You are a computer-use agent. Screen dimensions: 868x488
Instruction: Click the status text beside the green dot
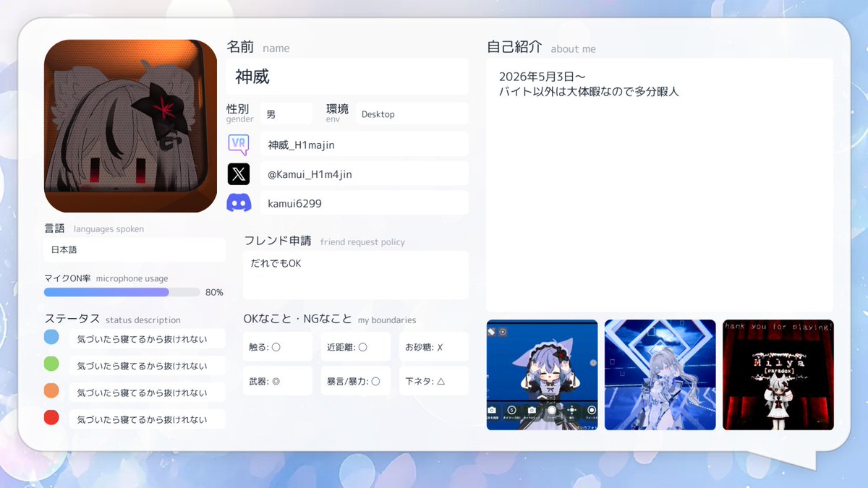click(148, 366)
